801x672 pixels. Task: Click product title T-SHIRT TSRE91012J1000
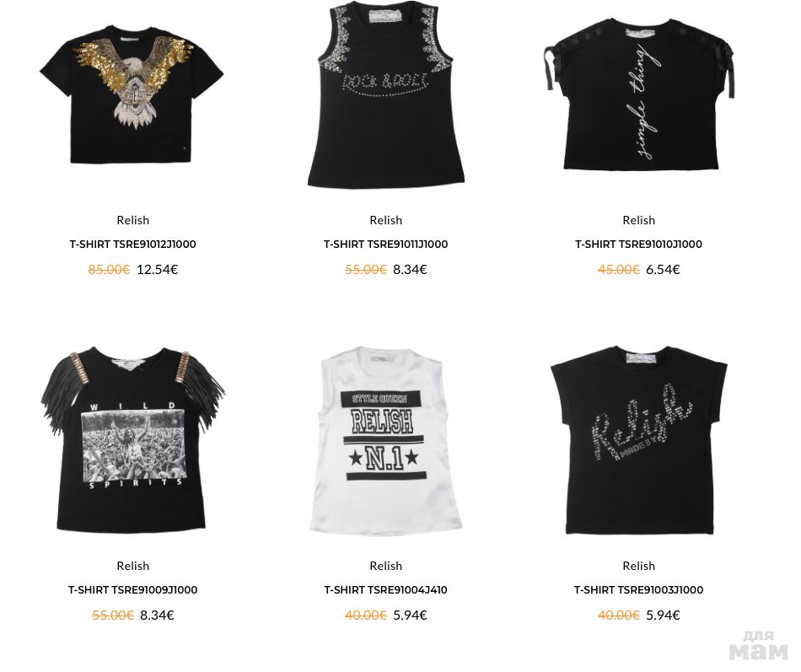(x=133, y=245)
